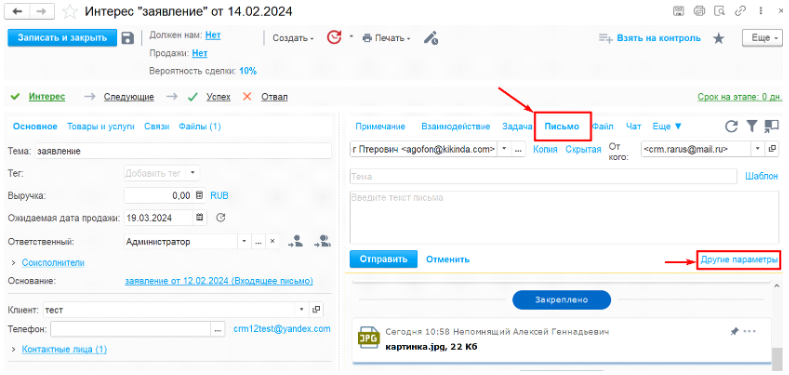The height and width of the screenshot is (375, 789).
Task: Open the Еще dropdown button at top right
Action: point(762,38)
